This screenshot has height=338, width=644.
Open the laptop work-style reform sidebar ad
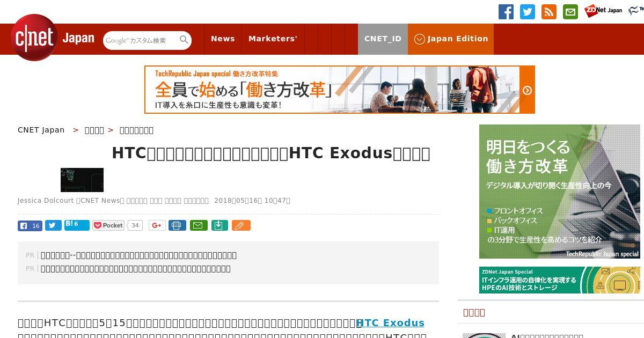560,192
